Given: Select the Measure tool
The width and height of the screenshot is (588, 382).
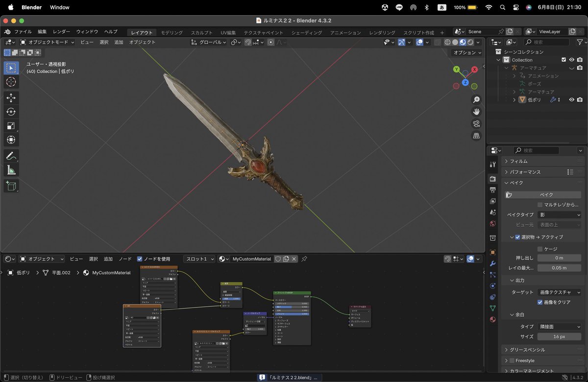Looking at the screenshot, I should point(11,170).
